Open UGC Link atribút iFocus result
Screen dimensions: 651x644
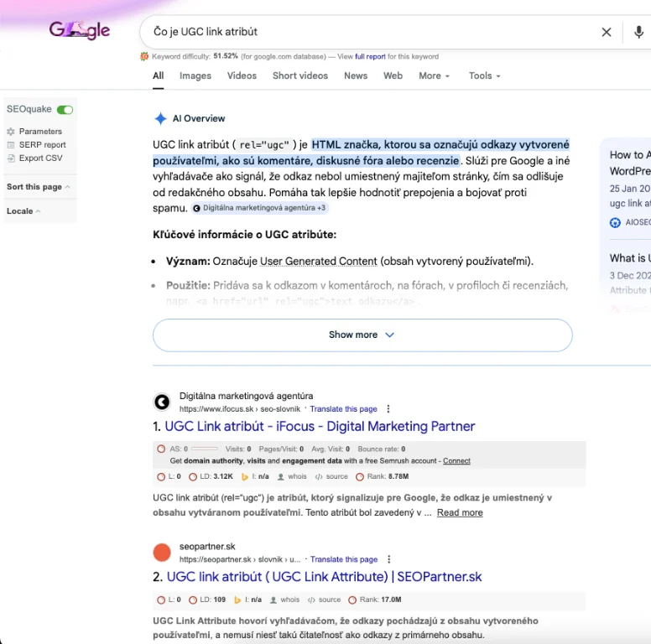320,426
